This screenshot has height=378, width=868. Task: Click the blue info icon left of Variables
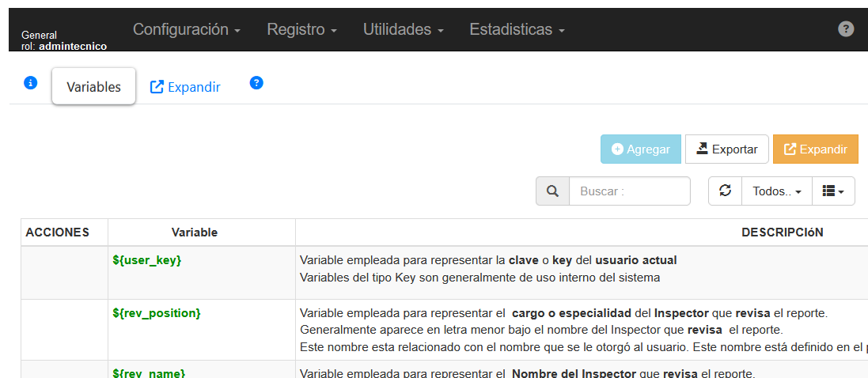[31, 83]
